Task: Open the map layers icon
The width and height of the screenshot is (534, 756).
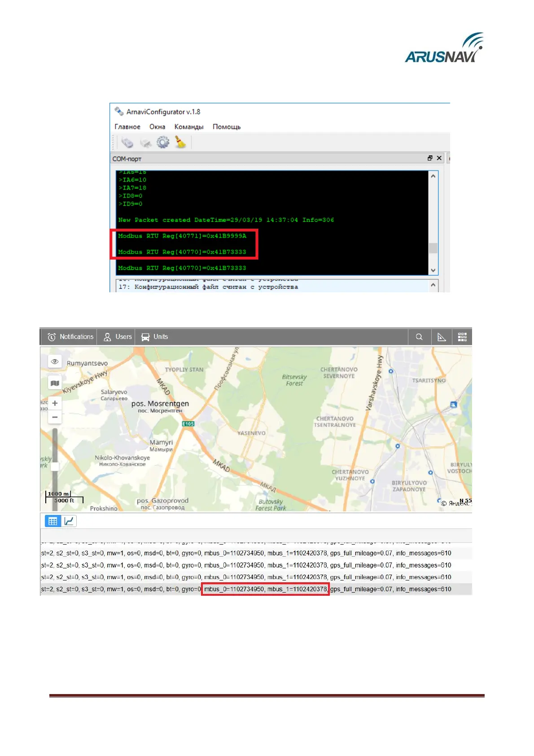Action: coord(55,383)
